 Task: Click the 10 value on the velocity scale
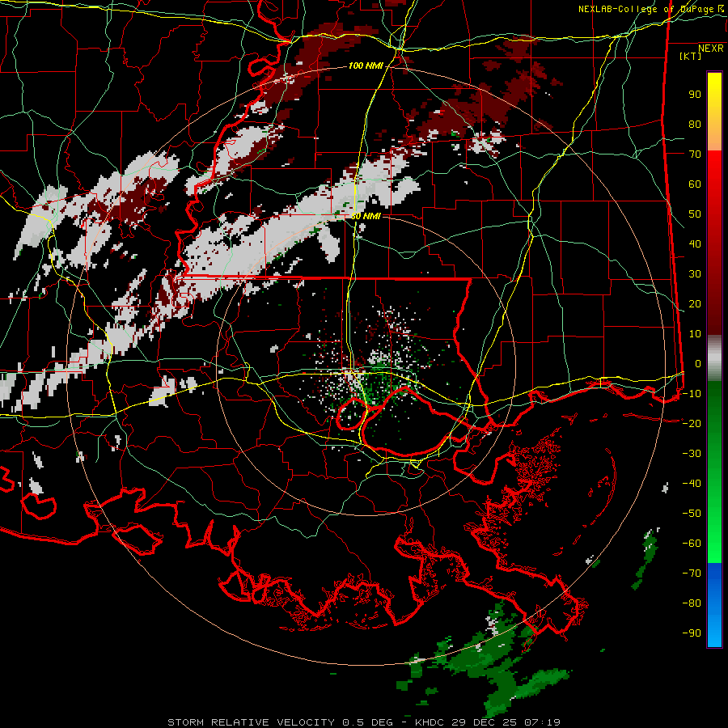click(x=695, y=334)
